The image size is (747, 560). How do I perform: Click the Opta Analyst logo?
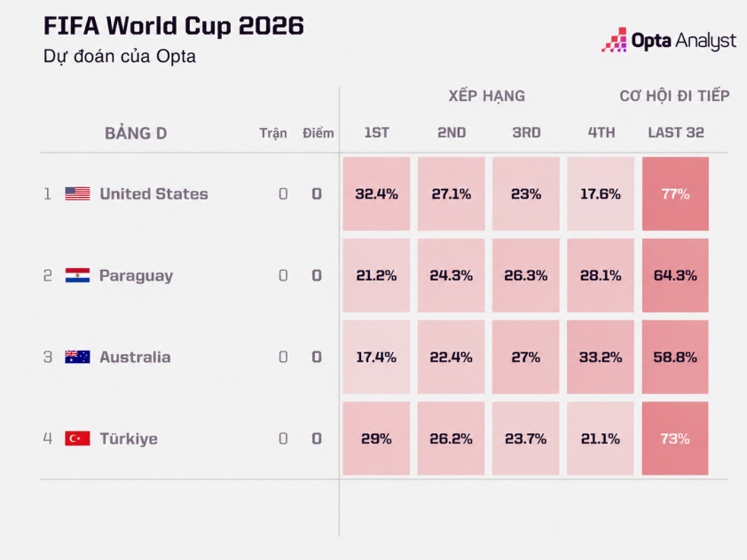669,40
